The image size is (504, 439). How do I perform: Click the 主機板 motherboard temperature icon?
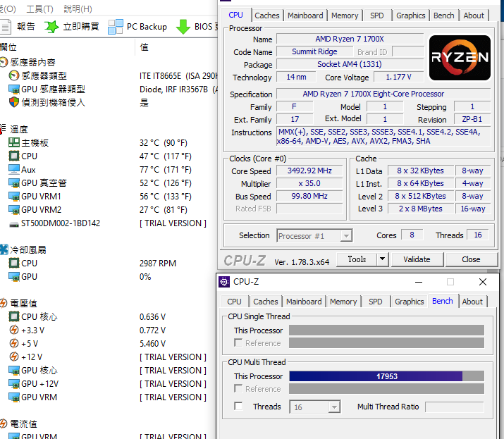click(x=14, y=142)
